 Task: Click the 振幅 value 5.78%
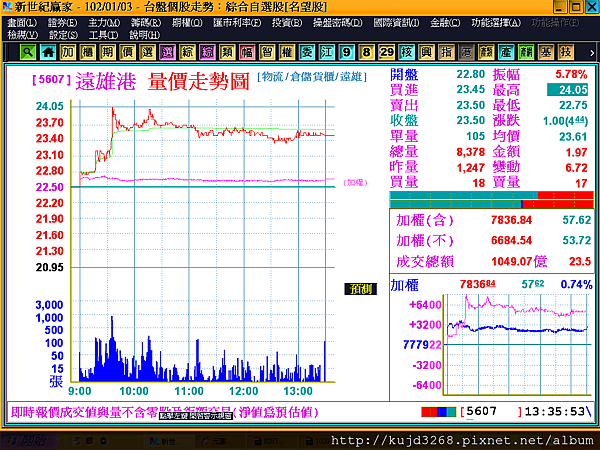[x=571, y=74]
